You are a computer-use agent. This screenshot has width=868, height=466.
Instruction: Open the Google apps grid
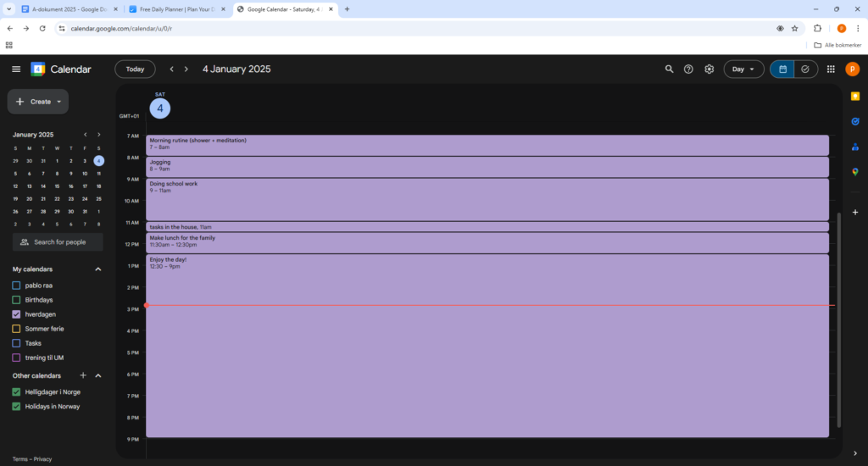point(831,69)
